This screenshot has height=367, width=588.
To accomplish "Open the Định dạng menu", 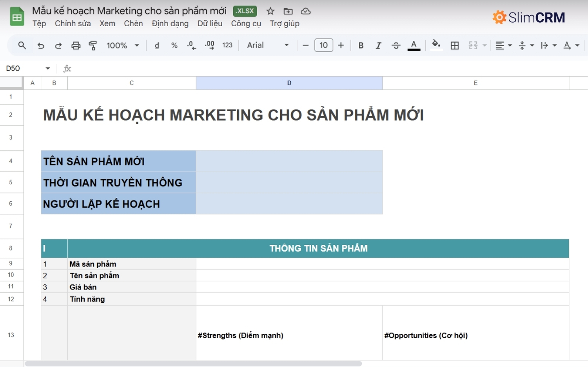I will pyautogui.click(x=170, y=24).
